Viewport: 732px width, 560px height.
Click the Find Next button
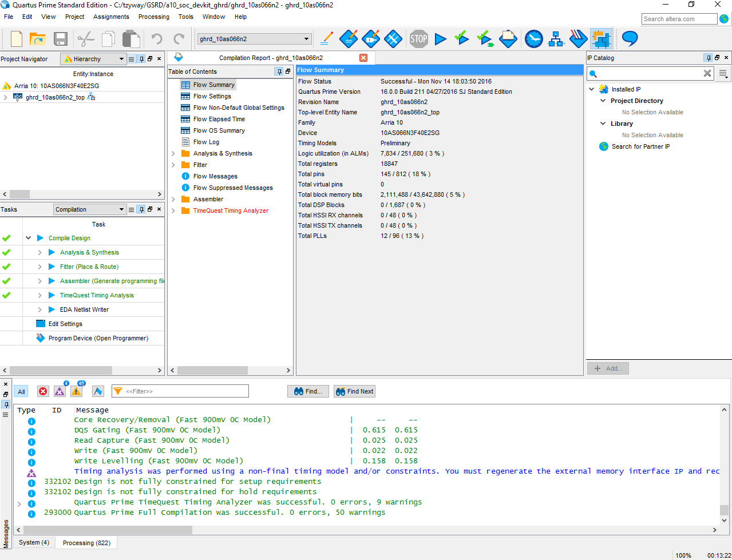(x=355, y=391)
